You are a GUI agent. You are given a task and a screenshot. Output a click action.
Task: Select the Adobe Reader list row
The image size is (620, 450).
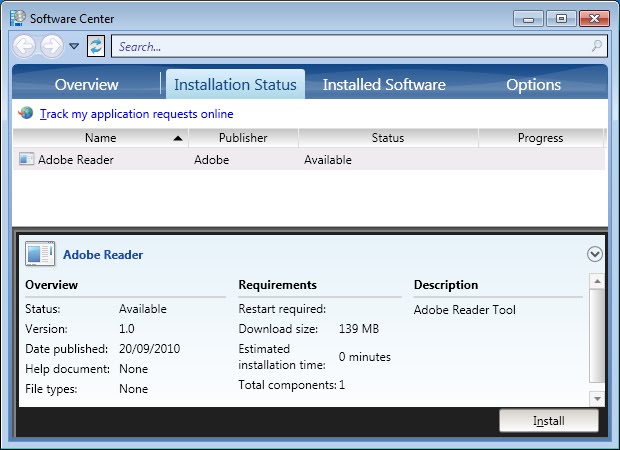(x=308, y=159)
